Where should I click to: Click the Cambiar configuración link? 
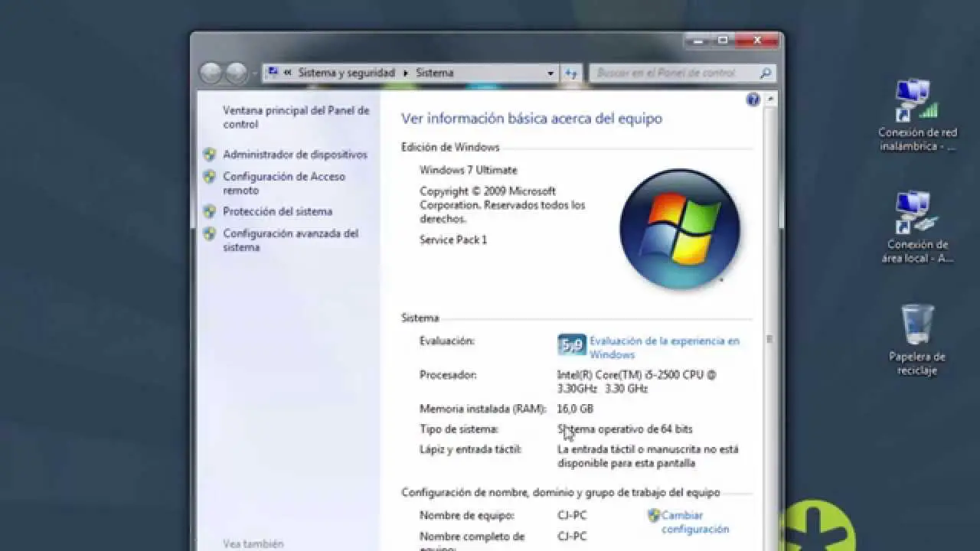point(695,522)
